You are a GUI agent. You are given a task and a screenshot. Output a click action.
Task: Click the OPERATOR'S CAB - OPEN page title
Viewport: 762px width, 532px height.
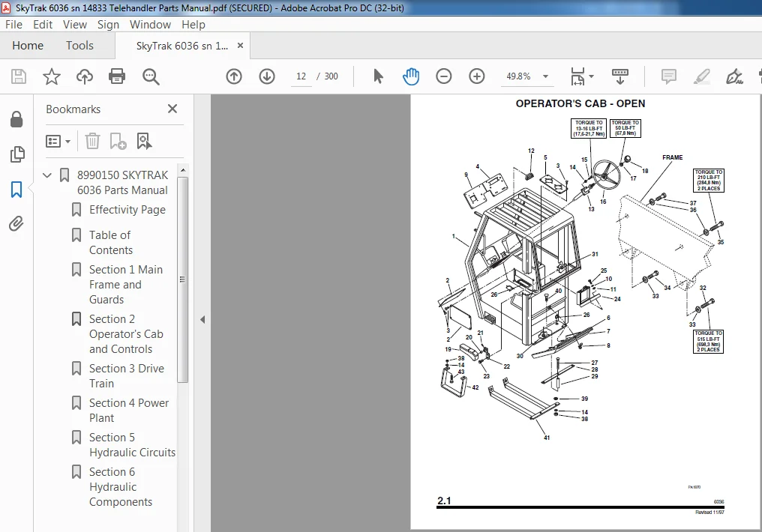[580, 103]
